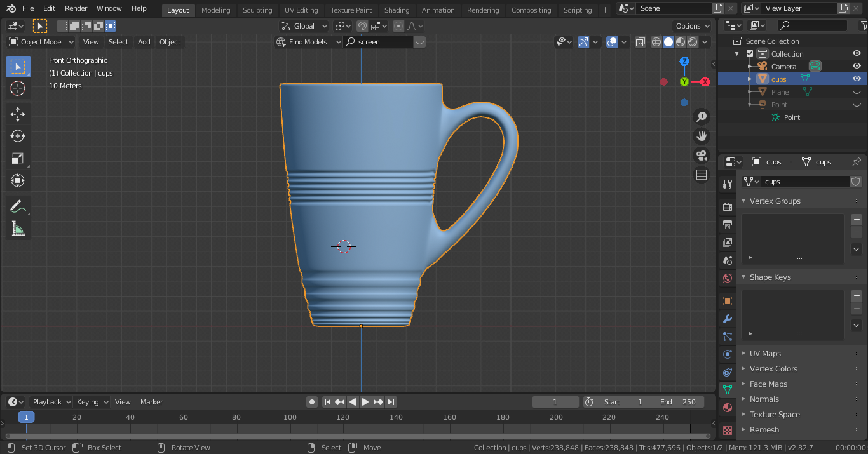Expand the Remesh panel in object data properties
Viewport: 868px width, 454px height.
coord(764,430)
